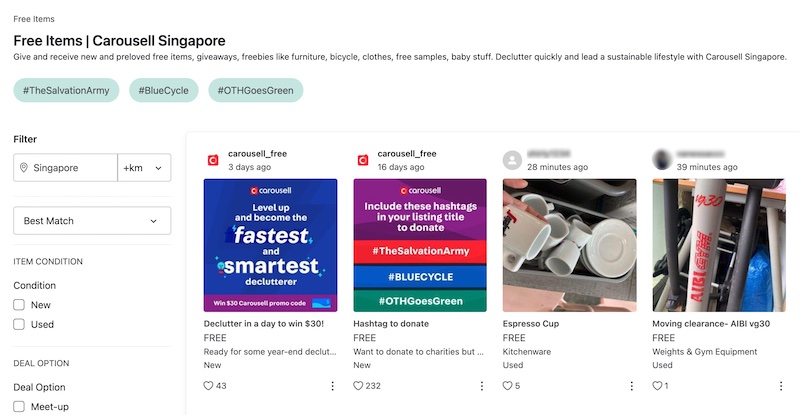Click heart icon on Hashtag to donate listing
The height and width of the screenshot is (415, 800).
point(359,385)
